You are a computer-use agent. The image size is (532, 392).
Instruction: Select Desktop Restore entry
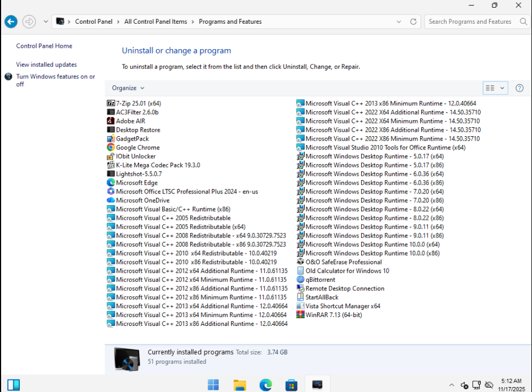[133, 130]
